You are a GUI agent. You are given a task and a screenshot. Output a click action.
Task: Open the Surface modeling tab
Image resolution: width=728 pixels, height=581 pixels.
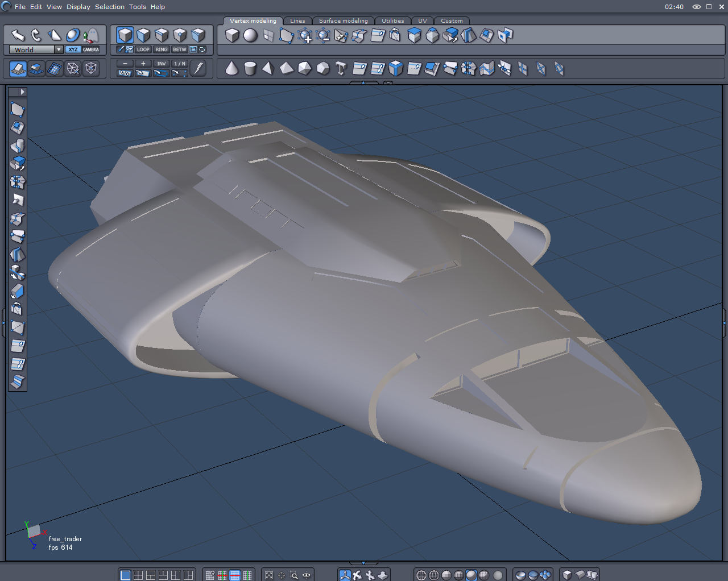click(344, 21)
